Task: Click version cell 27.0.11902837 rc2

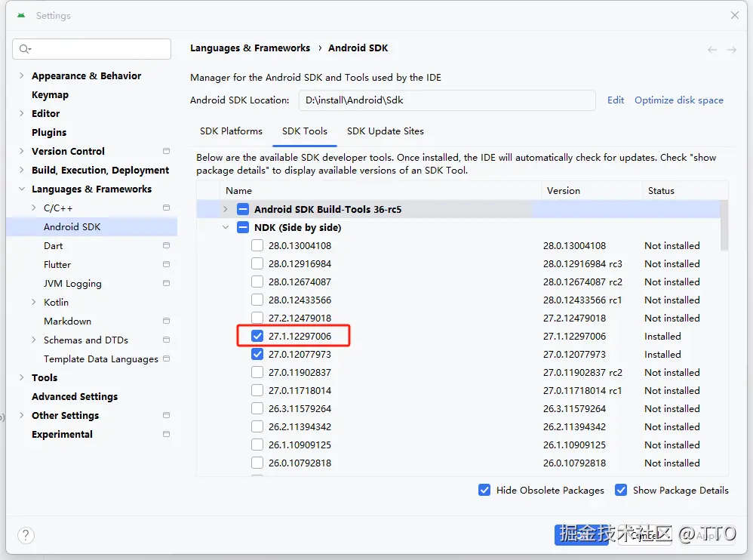Action: pos(582,372)
